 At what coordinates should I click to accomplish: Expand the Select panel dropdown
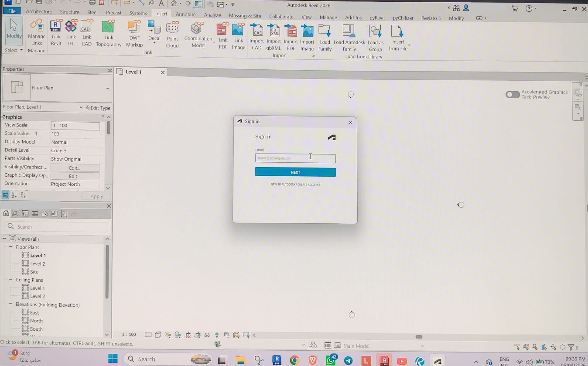14,50
